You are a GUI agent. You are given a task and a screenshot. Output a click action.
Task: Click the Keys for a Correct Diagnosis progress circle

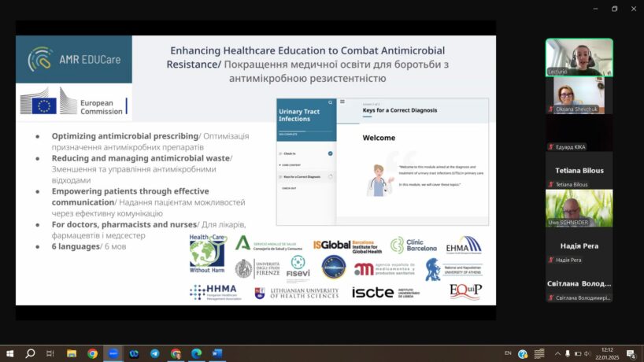pos(330,177)
